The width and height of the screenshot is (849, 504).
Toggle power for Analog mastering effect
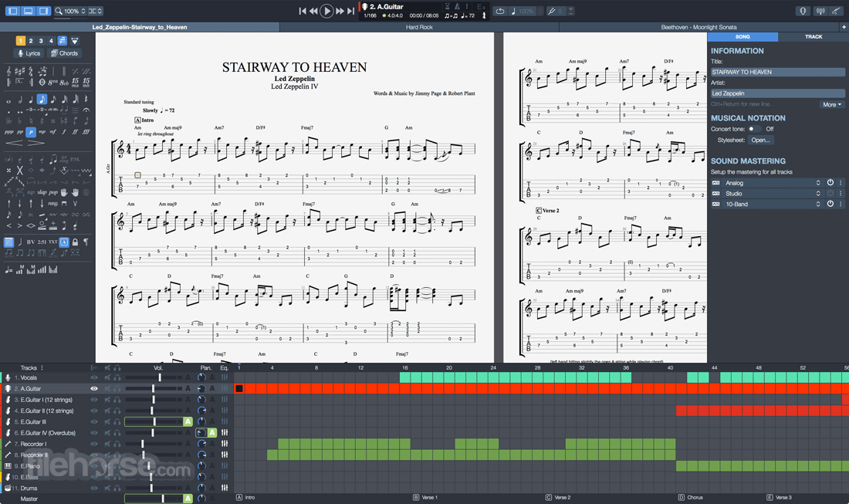[x=830, y=182]
